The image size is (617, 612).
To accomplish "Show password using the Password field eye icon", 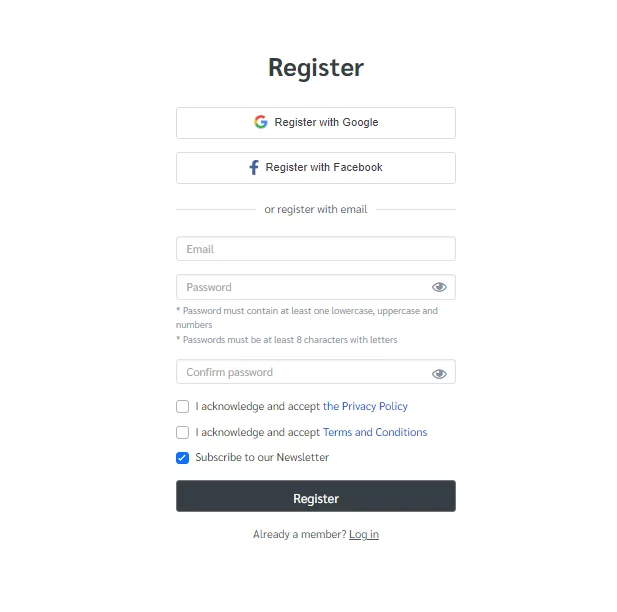I will pos(439,287).
